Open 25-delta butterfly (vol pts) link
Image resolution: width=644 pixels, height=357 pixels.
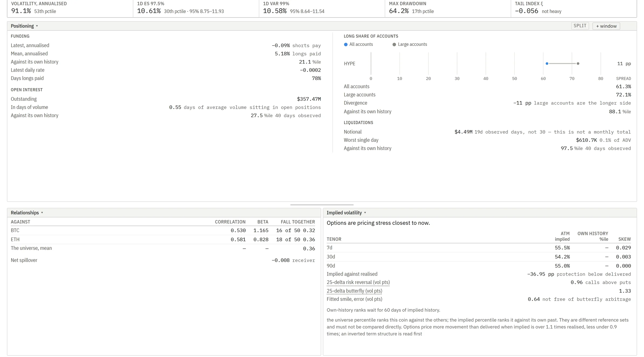(x=354, y=291)
